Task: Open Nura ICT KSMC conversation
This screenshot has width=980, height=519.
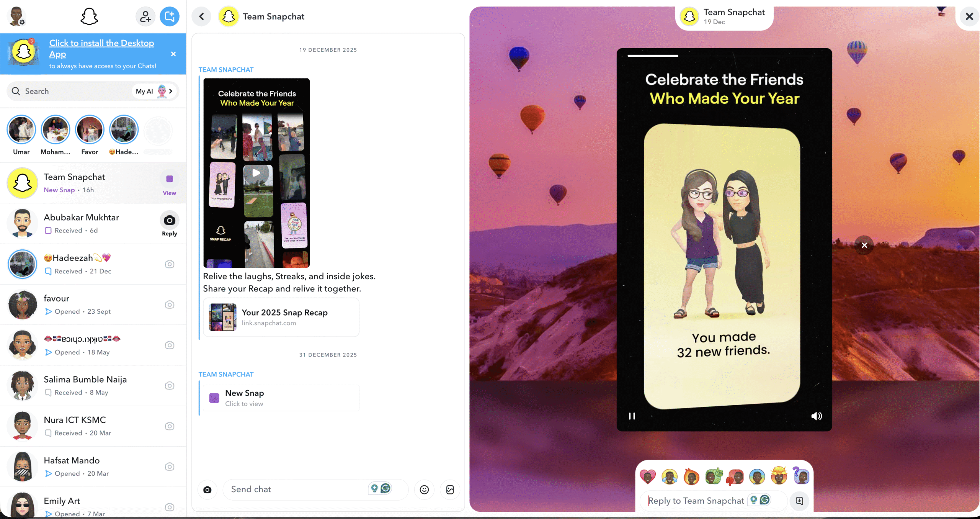Action: (x=93, y=426)
